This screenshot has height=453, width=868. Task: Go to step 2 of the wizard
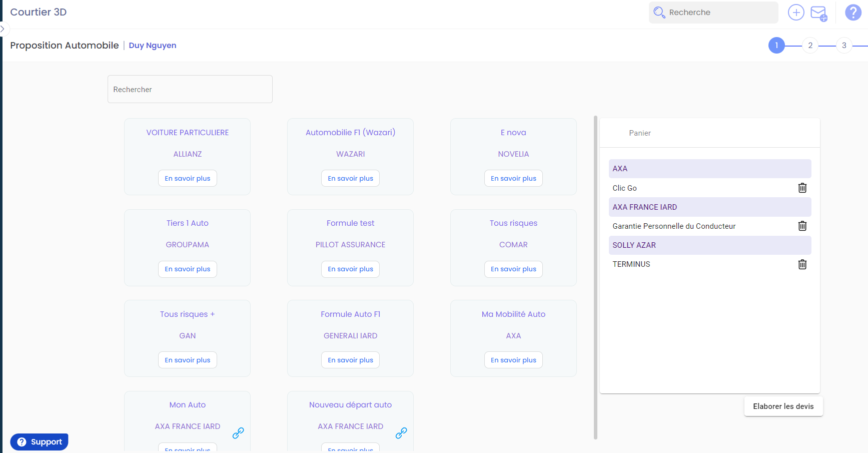810,46
